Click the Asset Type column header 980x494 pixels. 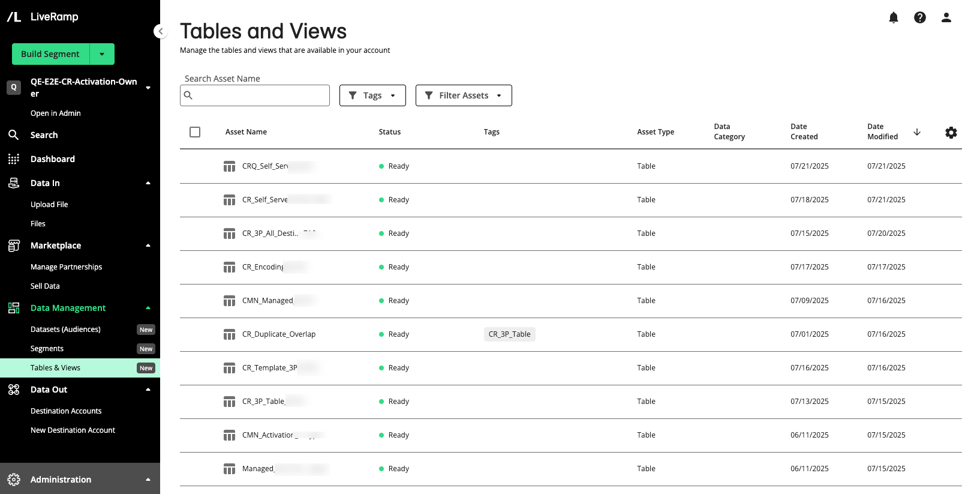pyautogui.click(x=656, y=132)
